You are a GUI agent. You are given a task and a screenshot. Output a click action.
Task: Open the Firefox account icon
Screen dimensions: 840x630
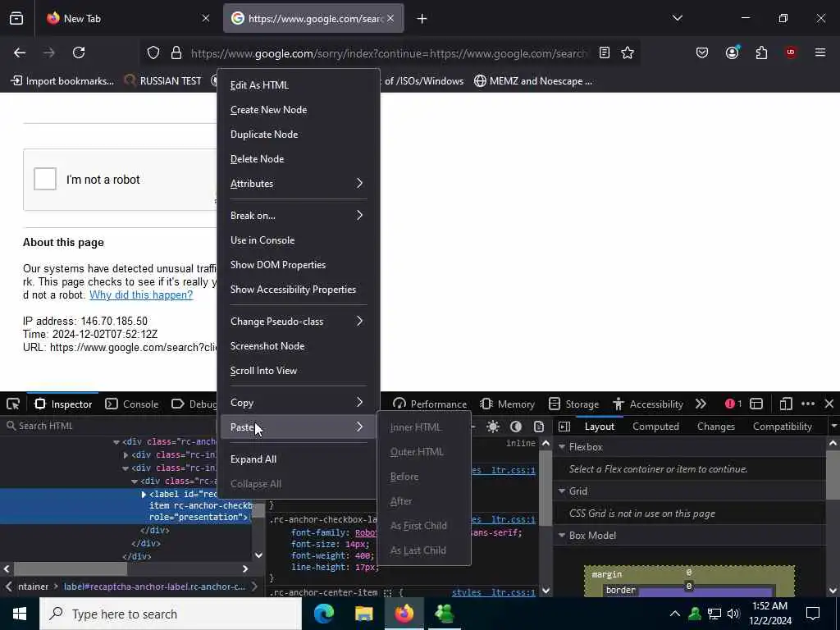pyautogui.click(x=732, y=52)
